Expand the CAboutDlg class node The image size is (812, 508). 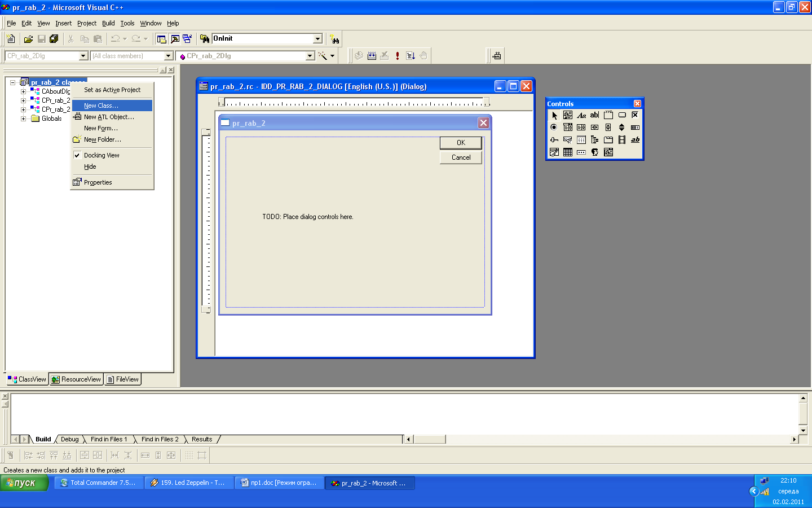tap(23, 91)
